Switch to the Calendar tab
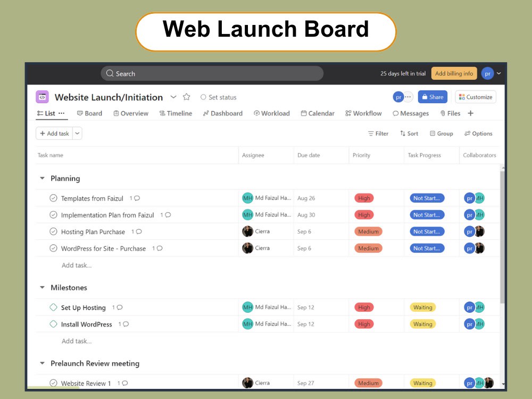The width and height of the screenshot is (532, 399). (x=318, y=113)
